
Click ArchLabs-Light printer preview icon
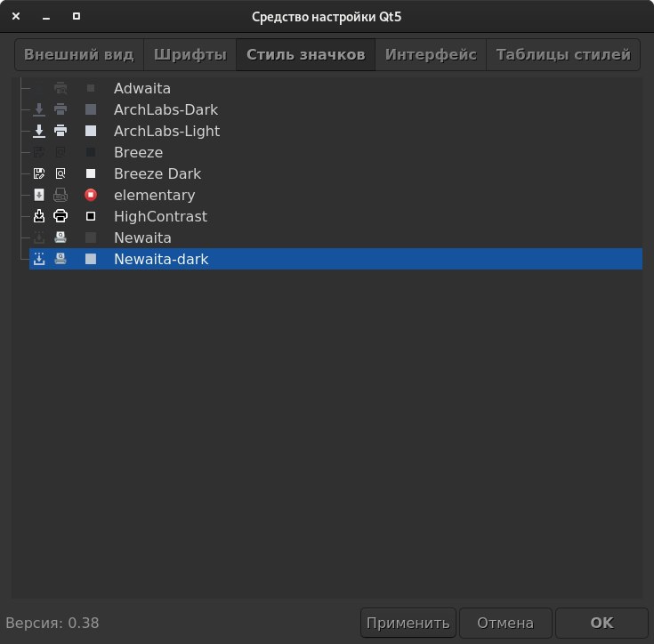(61, 131)
